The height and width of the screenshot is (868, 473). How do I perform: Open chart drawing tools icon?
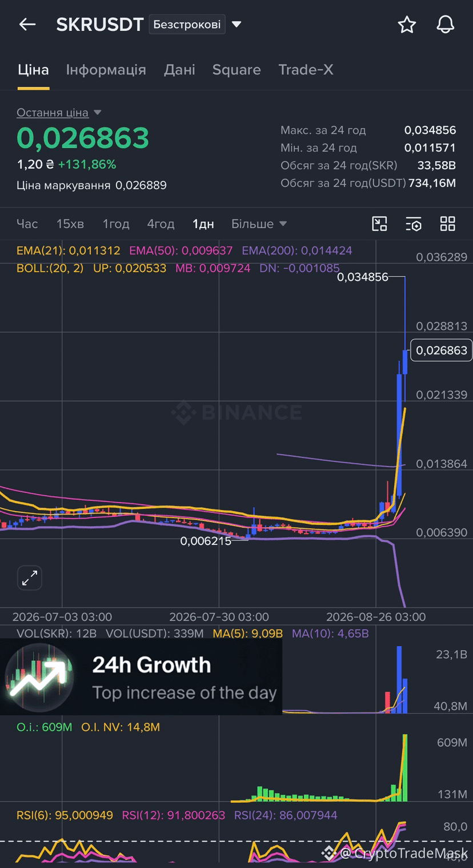coord(379,224)
